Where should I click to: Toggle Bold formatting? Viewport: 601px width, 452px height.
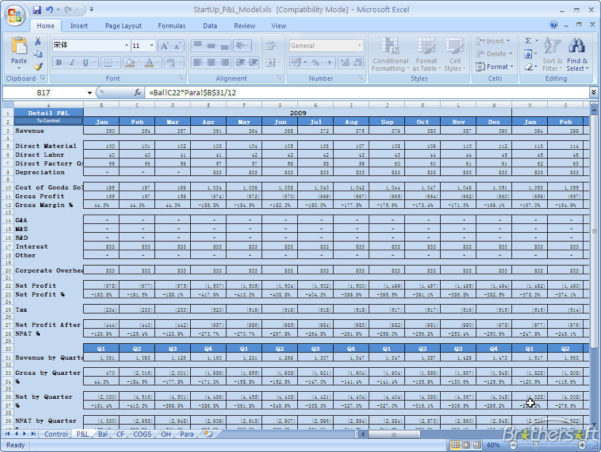(59, 62)
